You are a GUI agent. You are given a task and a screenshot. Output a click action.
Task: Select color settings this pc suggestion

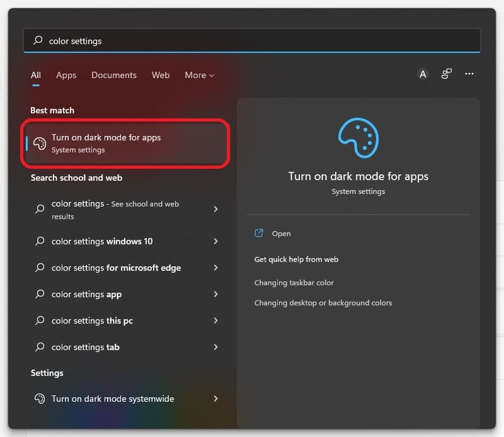pos(92,321)
